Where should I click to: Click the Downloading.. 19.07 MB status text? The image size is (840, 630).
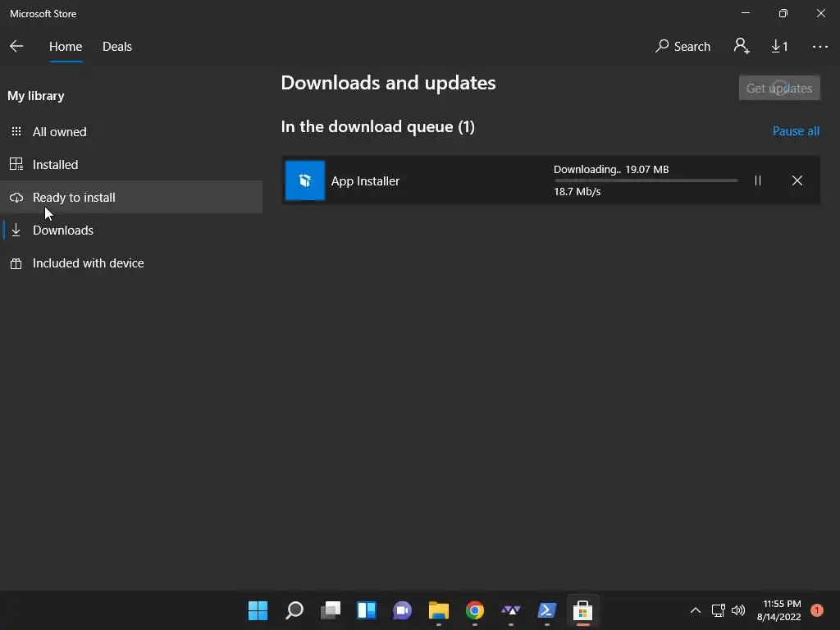click(x=610, y=169)
